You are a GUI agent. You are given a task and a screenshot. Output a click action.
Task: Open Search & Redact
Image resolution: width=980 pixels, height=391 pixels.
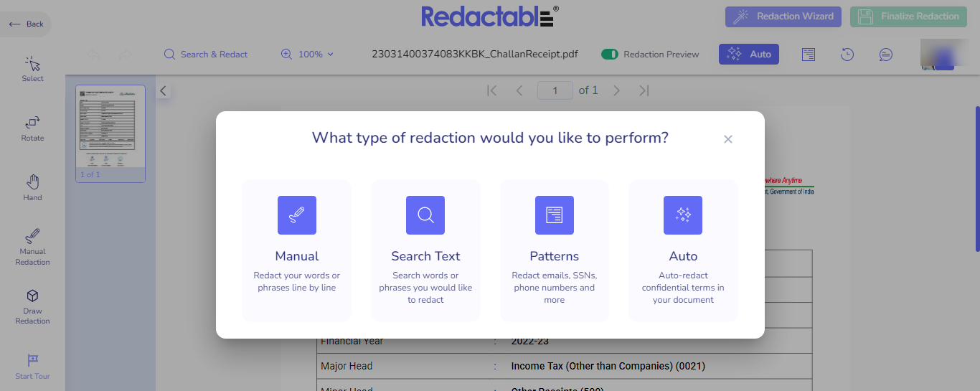coord(206,55)
